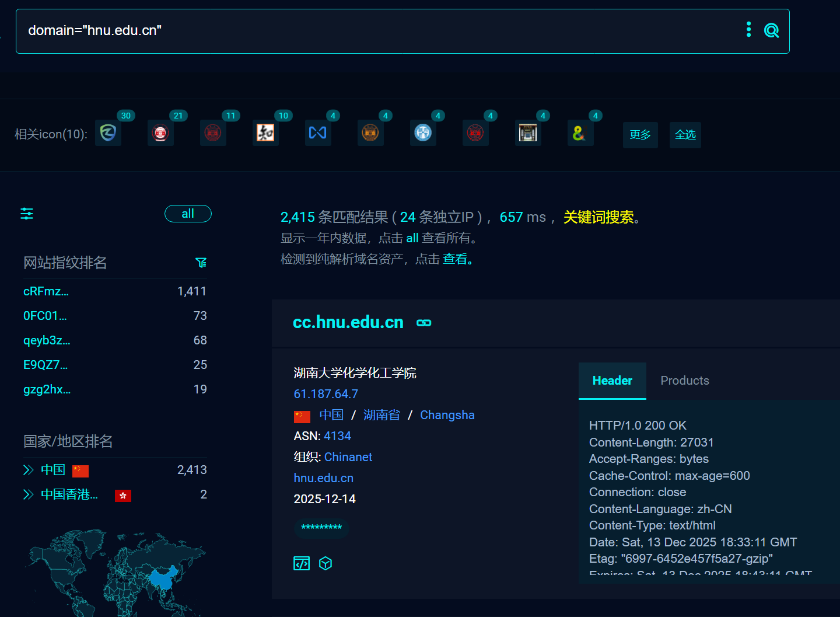Open the filter settings sliders icon
The width and height of the screenshot is (840, 617).
point(27,214)
